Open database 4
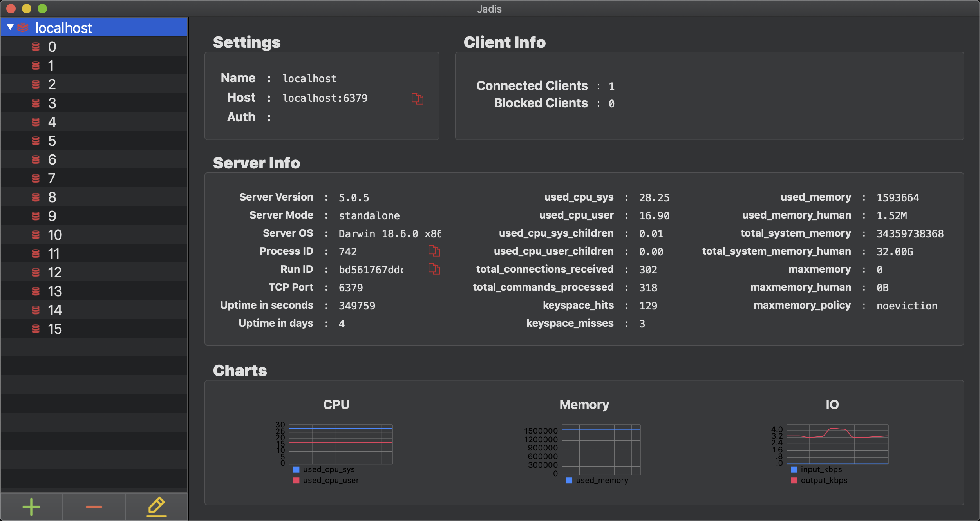980x521 pixels. click(x=94, y=122)
